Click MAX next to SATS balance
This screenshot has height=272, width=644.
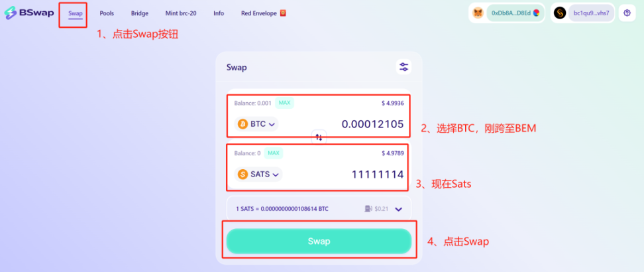pos(274,153)
